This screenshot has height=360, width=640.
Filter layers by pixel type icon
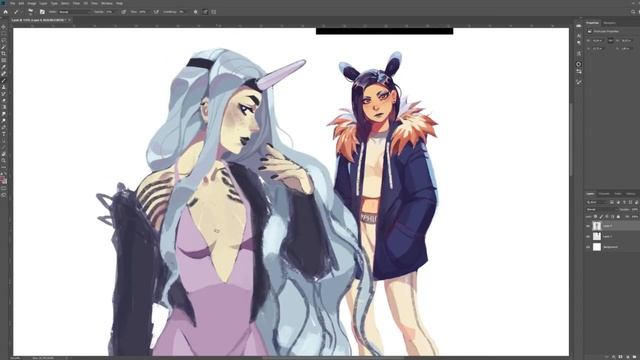pyautogui.click(x=612, y=202)
